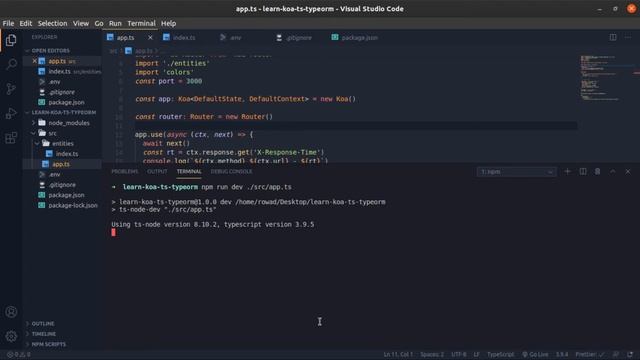The image size is (640, 360).
Task: Open the Terminal menu
Action: (x=141, y=23)
